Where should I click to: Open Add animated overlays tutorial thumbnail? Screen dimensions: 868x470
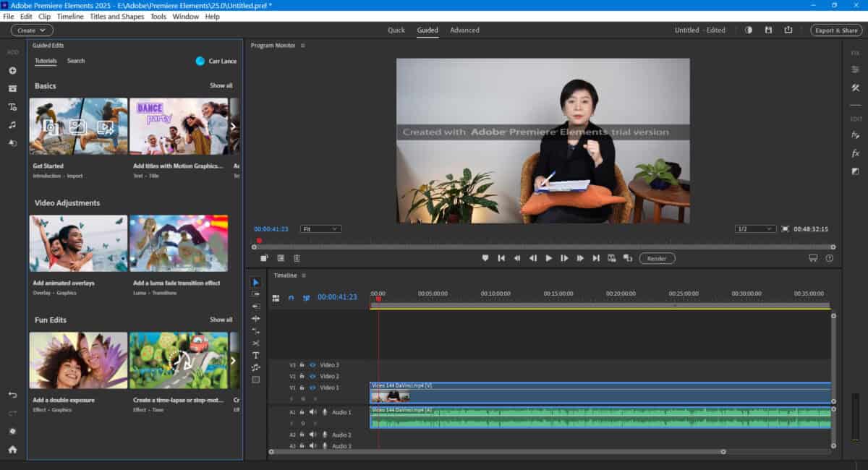[x=78, y=243]
